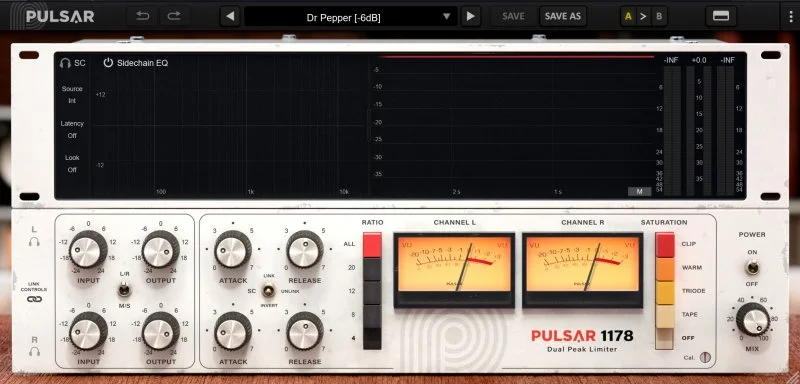This screenshot has width=800, height=384.
Task: Click the Channel R VU meter
Action: coord(582,270)
